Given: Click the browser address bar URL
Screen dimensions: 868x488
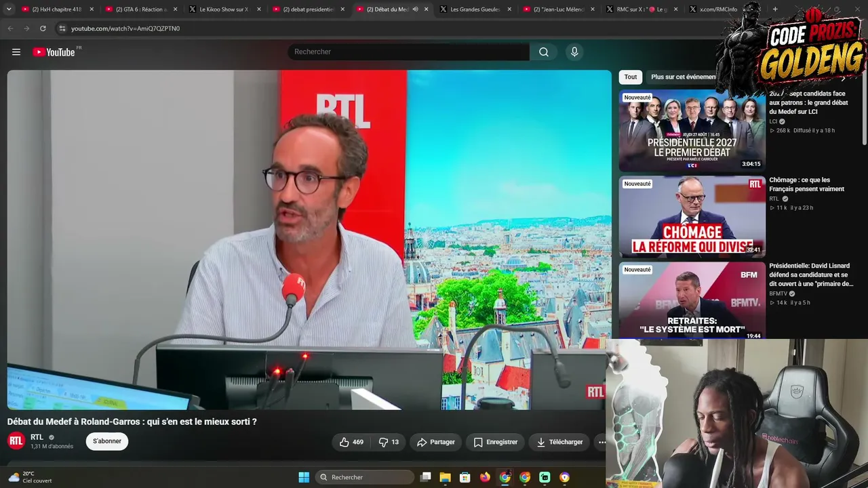Looking at the screenshot, I should pos(125,28).
